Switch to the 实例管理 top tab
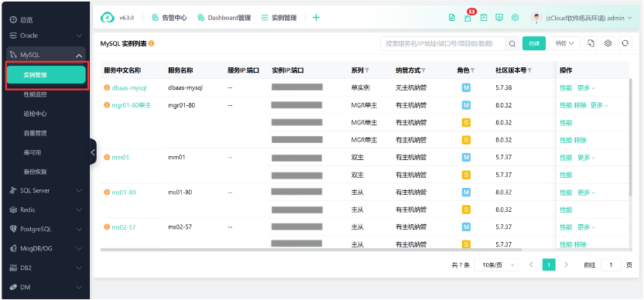The height and width of the screenshot is (300, 644). coord(279,18)
